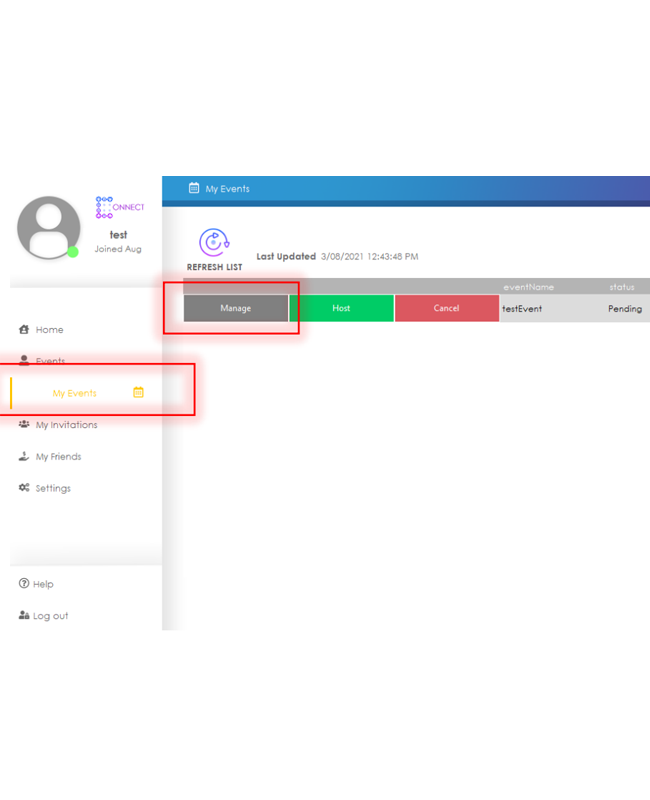Screen dimensions: 650x800
Task: Click the calendar icon beside My Events in sidebar
Action: click(138, 392)
